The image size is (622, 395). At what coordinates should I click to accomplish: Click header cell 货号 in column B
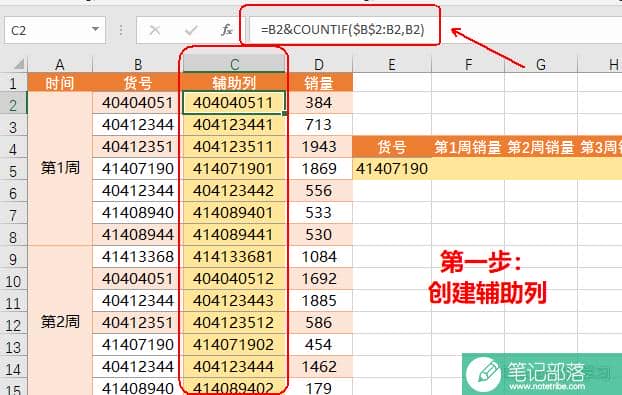138,83
